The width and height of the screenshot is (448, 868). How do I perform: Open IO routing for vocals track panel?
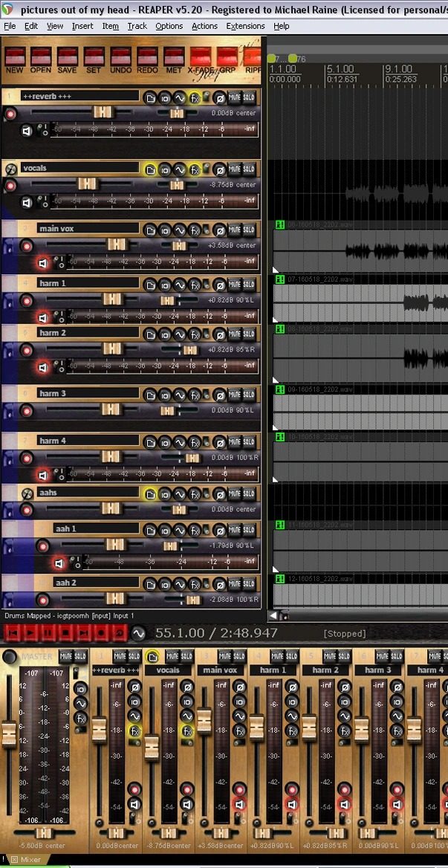coord(165,170)
